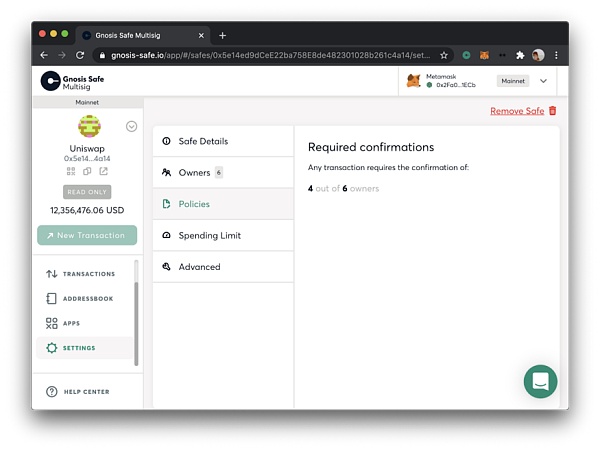Show the Safe address QR code

(x=72, y=172)
